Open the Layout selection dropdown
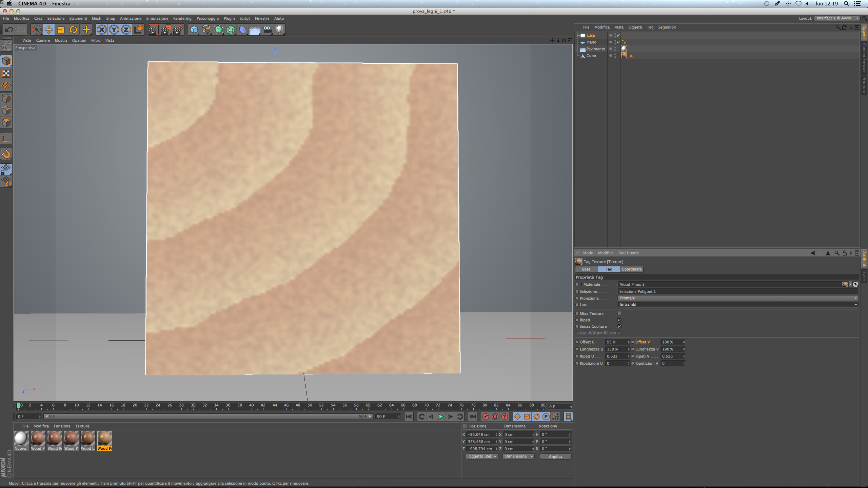868x488 pixels. pos(837,18)
